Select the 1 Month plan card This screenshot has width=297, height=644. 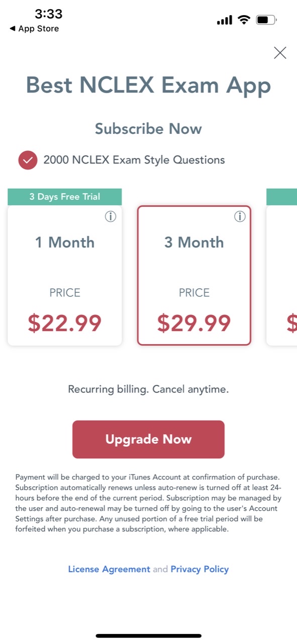(x=65, y=275)
